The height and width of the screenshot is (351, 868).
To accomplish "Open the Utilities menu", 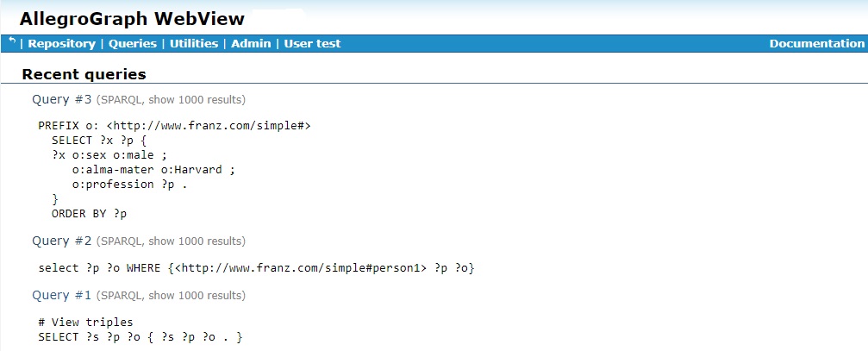I will (x=194, y=44).
